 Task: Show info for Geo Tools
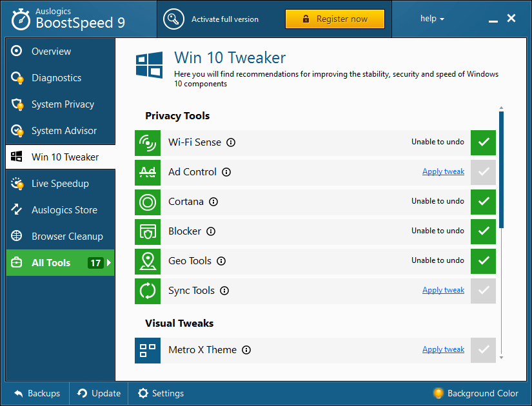point(221,261)
